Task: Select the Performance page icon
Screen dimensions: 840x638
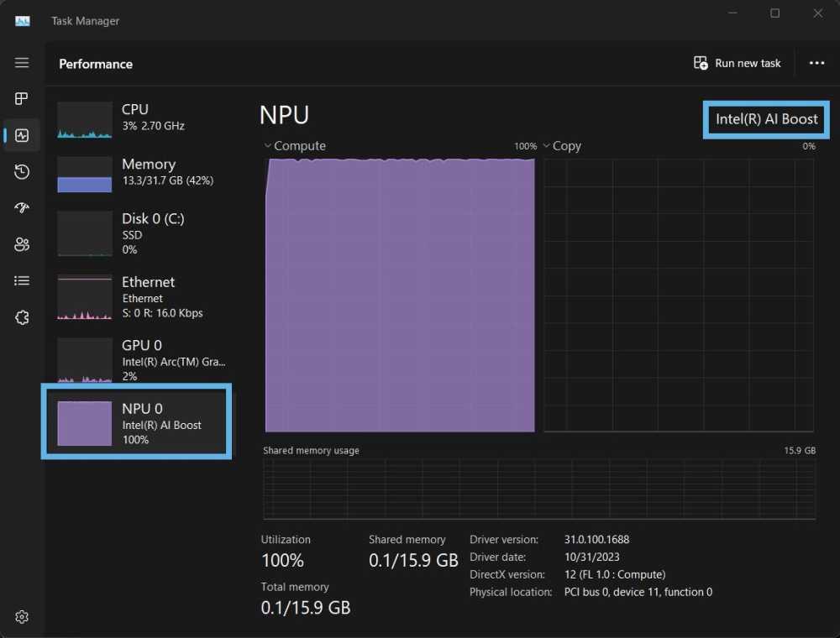Action: pos(22,135)
